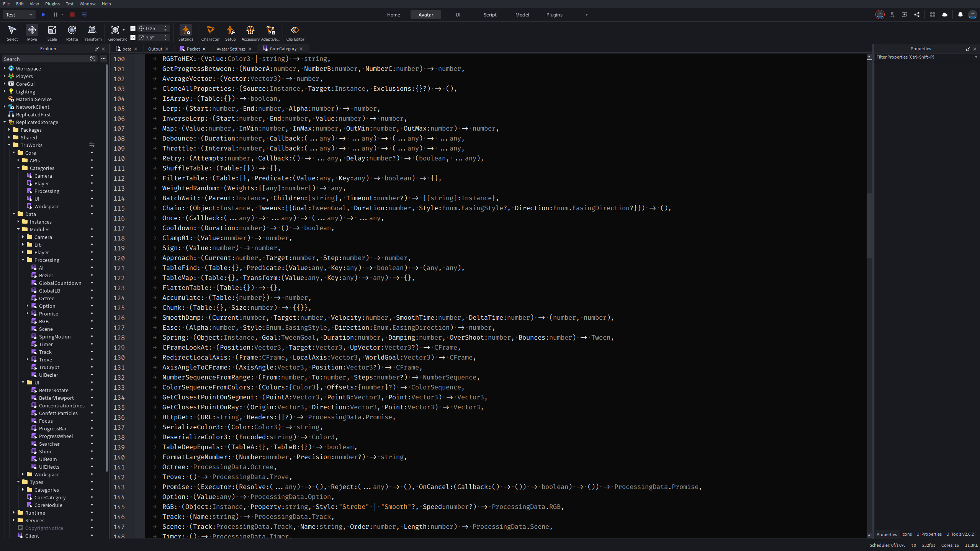Pick the Rotate tool
The image size is (980, 551).
72,33
